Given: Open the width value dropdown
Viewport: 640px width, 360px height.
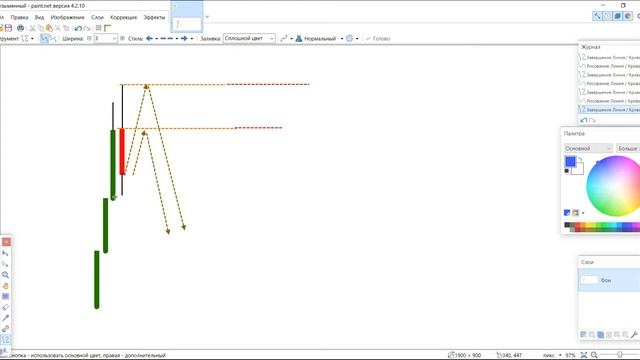Looking at the screenshot, I should point(114,38).
